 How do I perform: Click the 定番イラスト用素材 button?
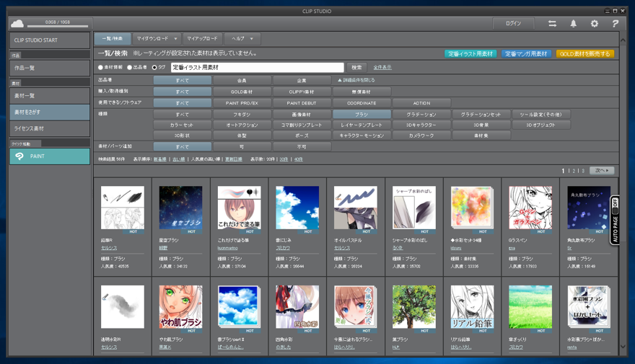pyautogui.click(x=470, y=54)
